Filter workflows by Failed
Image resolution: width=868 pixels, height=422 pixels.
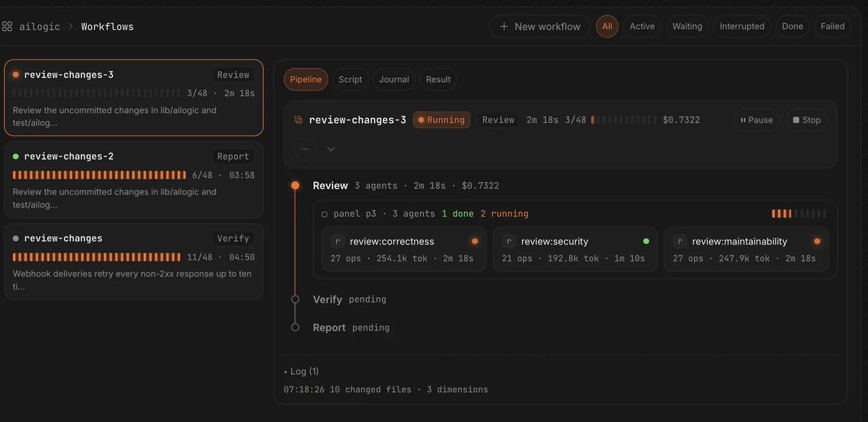(x=833, y=27)
